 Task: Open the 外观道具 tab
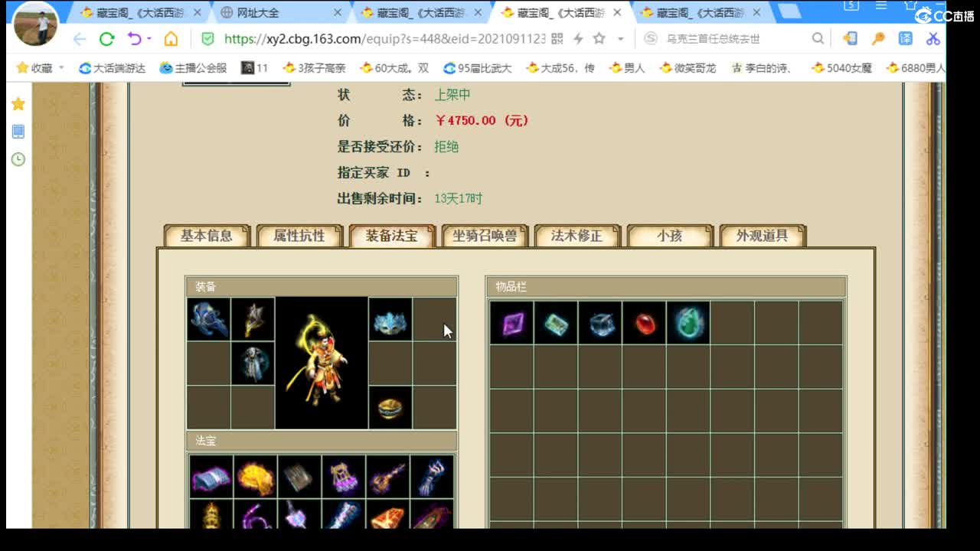[x=763, y=236]
